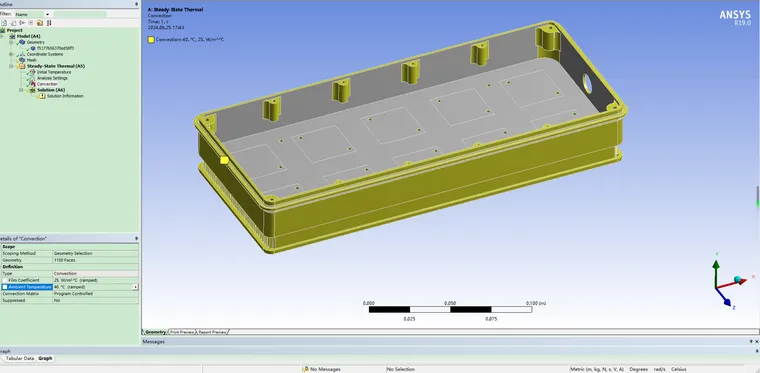Click the first outline toolbar icon (refresh tree)
This screenshot has height=373, width=760.
point(4,23)
